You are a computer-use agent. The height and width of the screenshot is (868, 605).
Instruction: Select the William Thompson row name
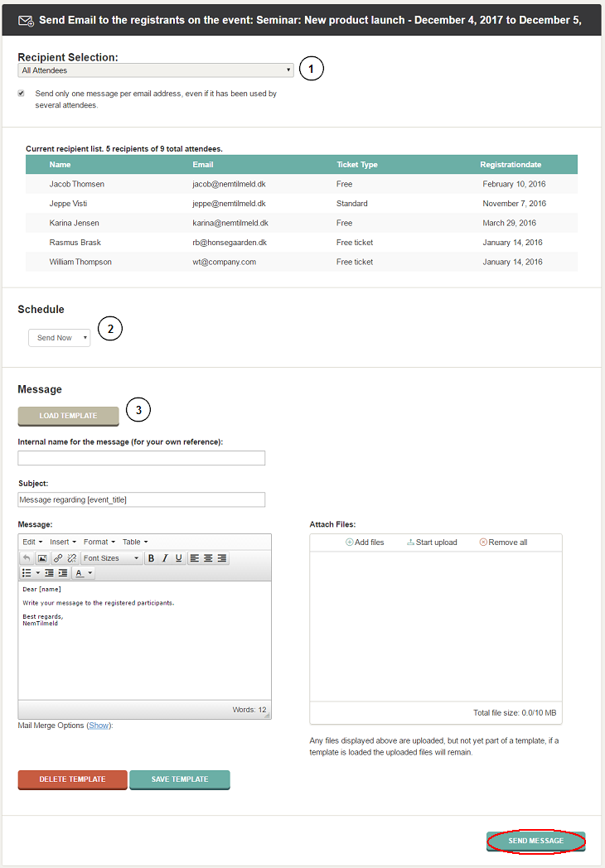pos(80,261)
